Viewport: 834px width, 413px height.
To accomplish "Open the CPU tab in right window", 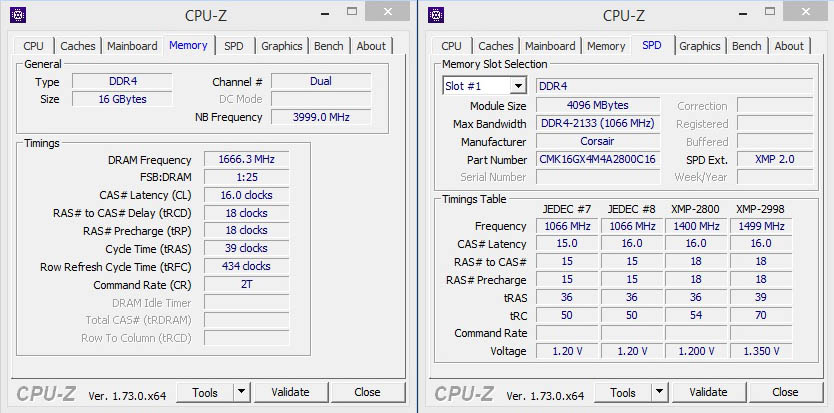I will (x=452, y=46).
